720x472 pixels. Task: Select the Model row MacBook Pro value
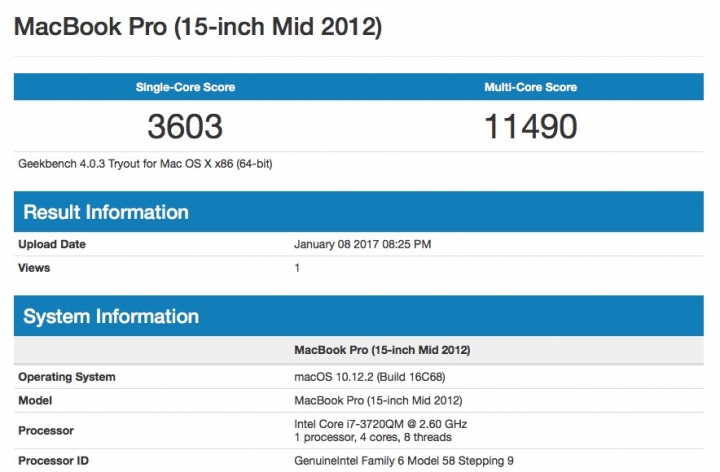coord(378,400)
